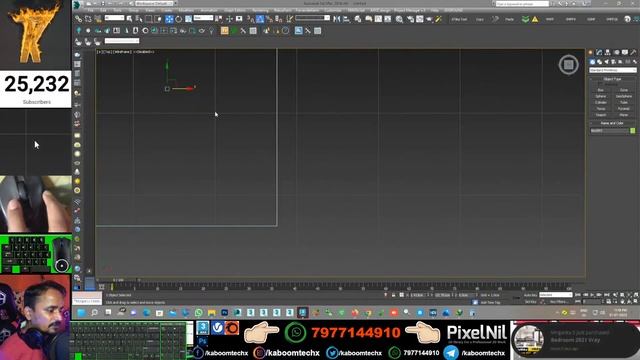The height and width of the screenshot is (360, 640).
Task: Open the Modifiers menu
Action: pos(186,10)
